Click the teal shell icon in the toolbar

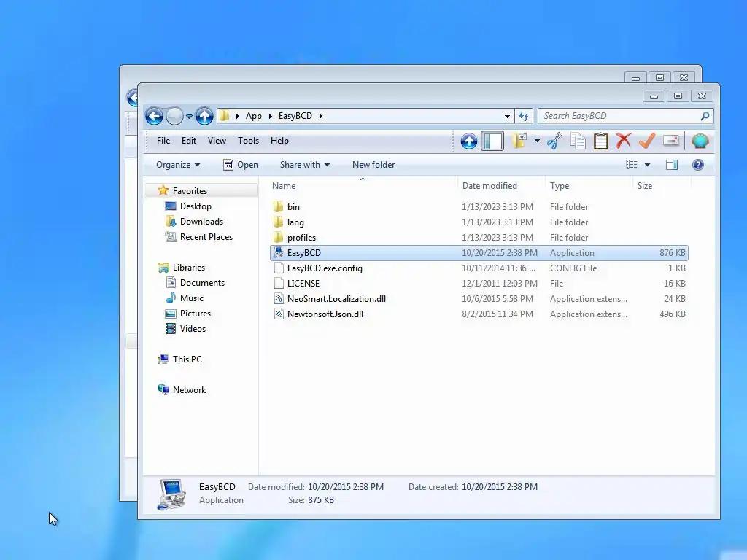tap(700, 141)
